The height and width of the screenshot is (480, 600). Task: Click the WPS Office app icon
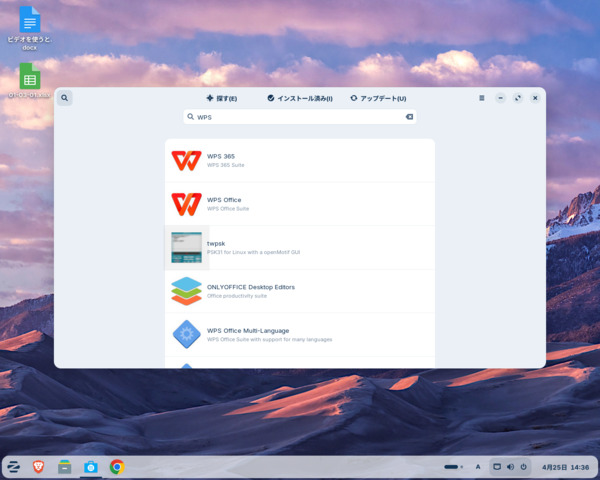click(186, 204)
